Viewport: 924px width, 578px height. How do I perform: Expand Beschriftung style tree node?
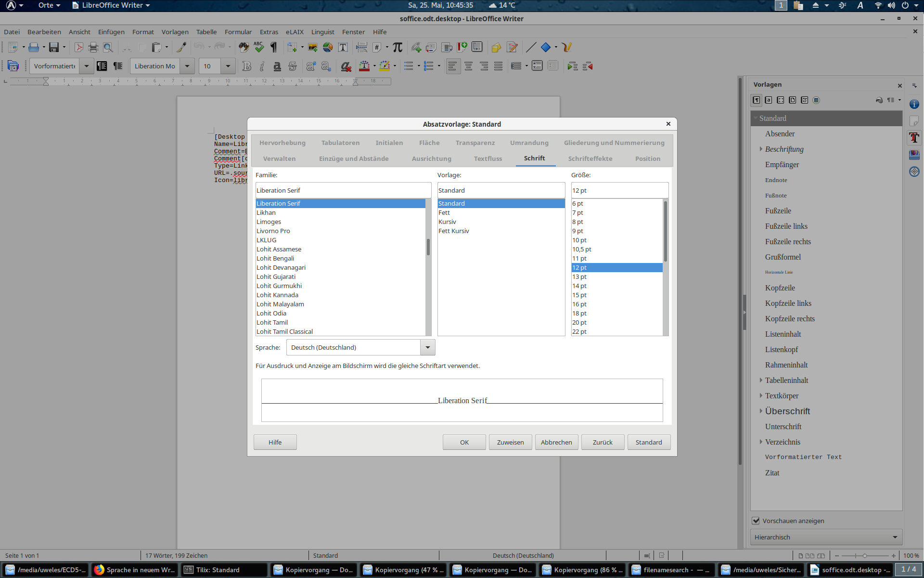click(x=761, y=149)
